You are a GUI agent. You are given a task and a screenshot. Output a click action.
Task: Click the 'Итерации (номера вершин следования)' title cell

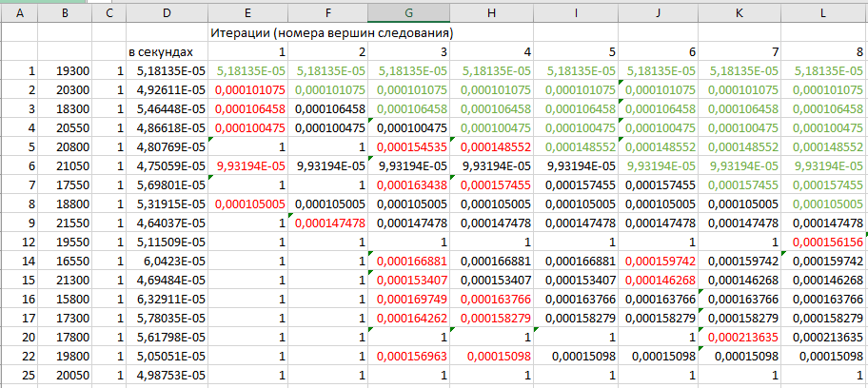click(332, 33)
